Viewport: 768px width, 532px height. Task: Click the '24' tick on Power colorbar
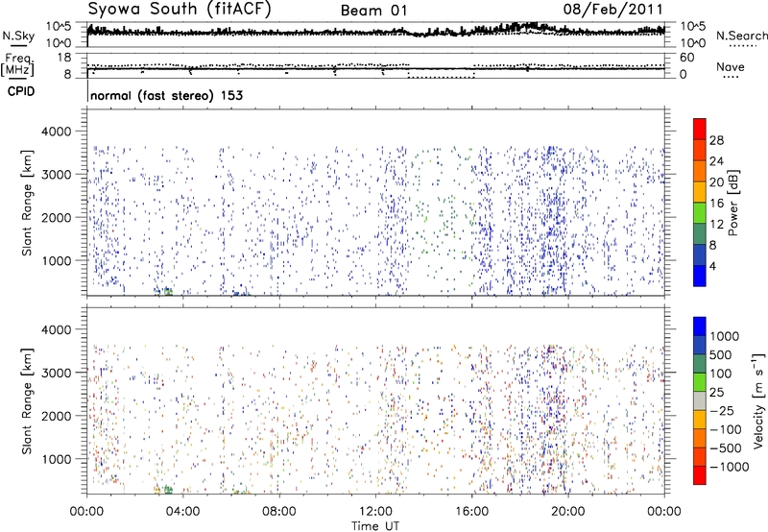[716, 161]
